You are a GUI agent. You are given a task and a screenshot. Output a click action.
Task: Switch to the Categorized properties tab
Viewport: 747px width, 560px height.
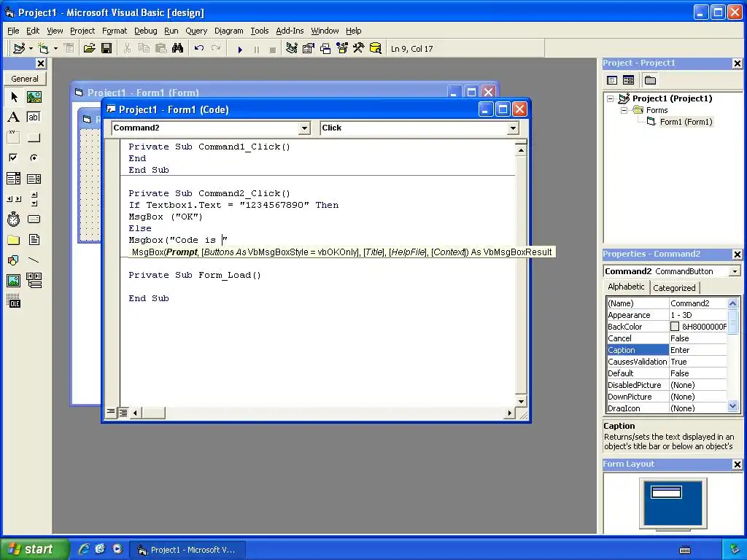[x=674, y=287]
